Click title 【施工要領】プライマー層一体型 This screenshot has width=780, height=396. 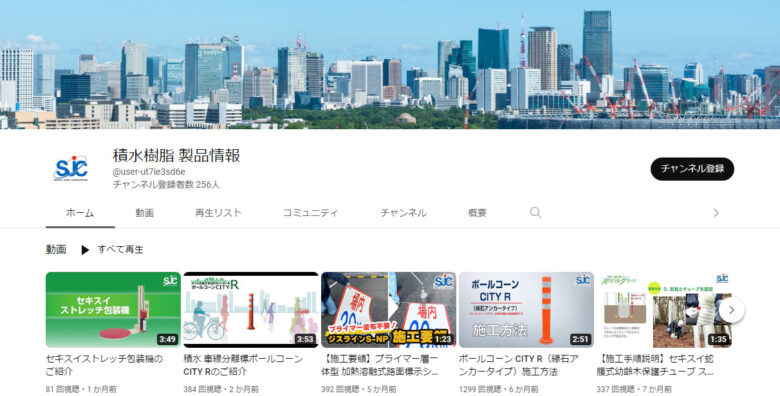pyautogui.click(x=380, y=365)
